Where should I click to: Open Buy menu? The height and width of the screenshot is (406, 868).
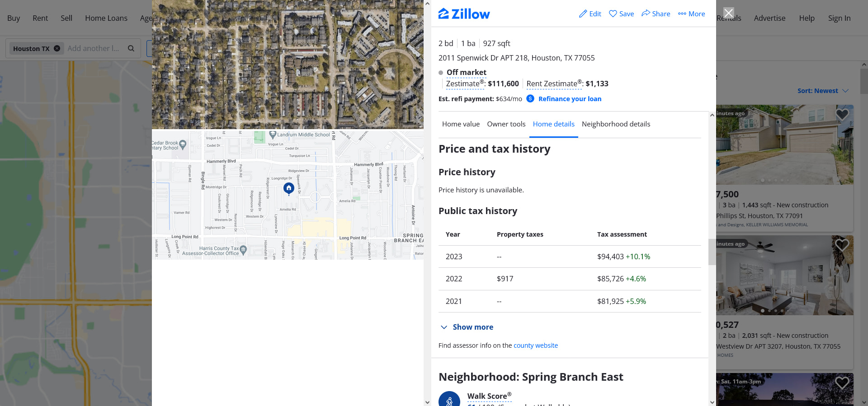tap(14, 18)
